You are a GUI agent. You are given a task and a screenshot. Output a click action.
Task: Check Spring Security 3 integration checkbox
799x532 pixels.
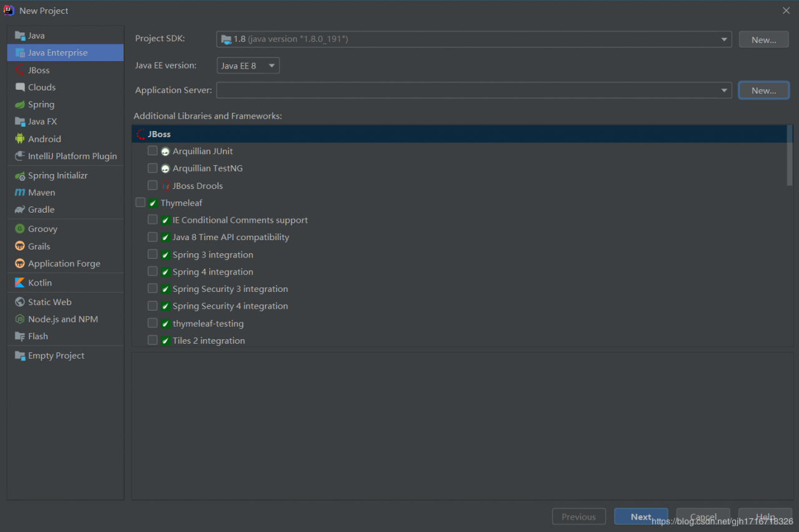pos(152,289)
